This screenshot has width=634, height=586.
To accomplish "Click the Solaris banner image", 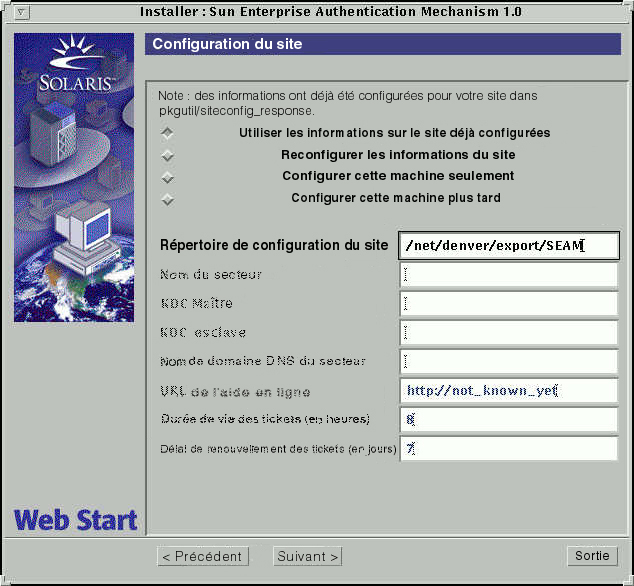I will pos(74,178).
